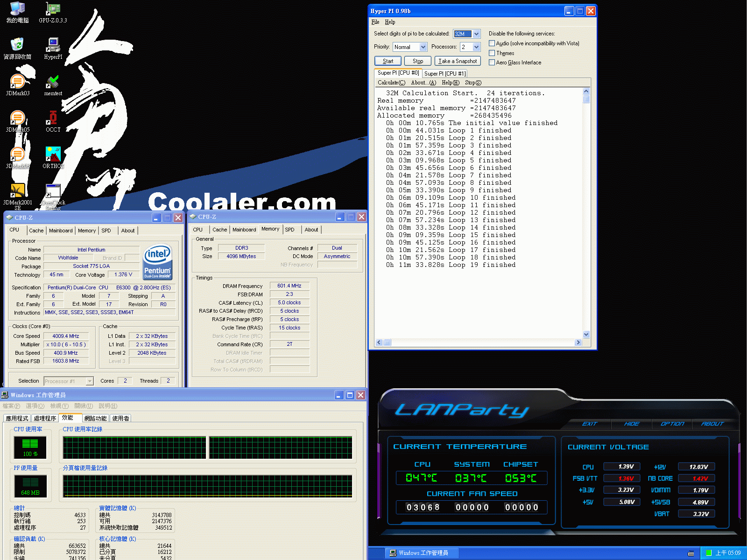Open the My Computer desktop icon
The height and width of the screenshot is (560, 747).
[x=18, y=13]
